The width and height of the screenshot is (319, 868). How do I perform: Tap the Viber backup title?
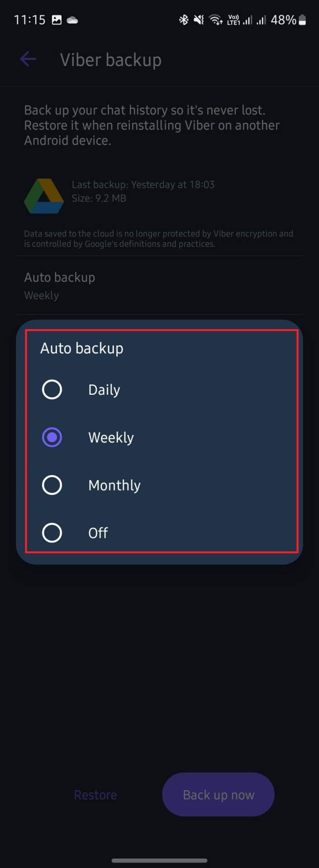click(111, 60)
